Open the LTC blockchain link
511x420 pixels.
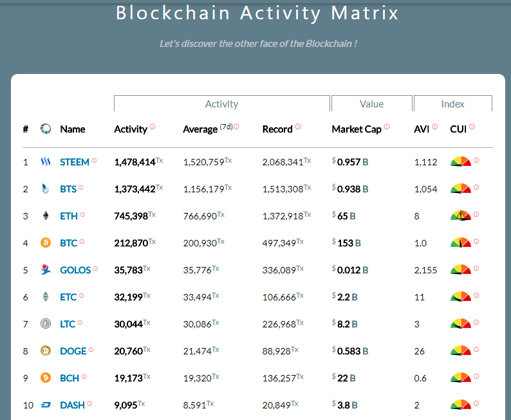click(68, 324)
